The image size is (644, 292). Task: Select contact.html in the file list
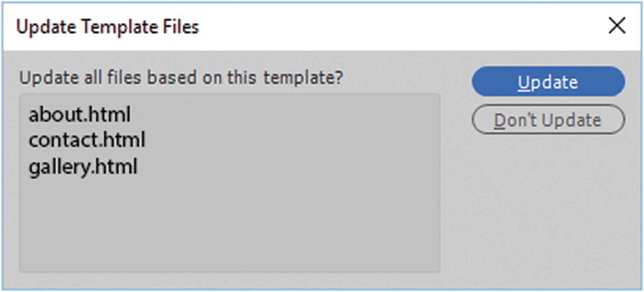[x=87, y=140]
